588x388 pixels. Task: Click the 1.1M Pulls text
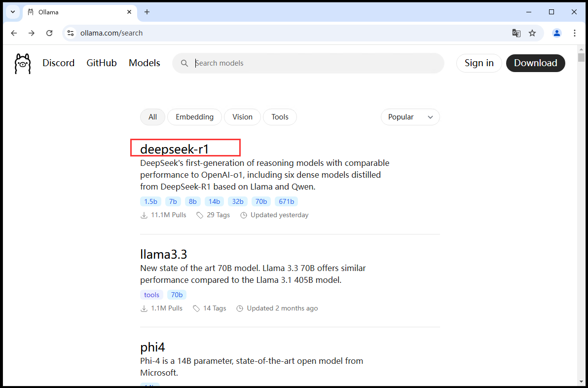click(x=167, y=309)
